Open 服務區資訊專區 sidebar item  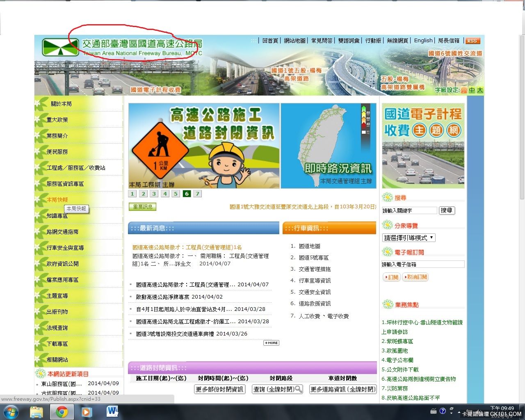tap(65, 184)
